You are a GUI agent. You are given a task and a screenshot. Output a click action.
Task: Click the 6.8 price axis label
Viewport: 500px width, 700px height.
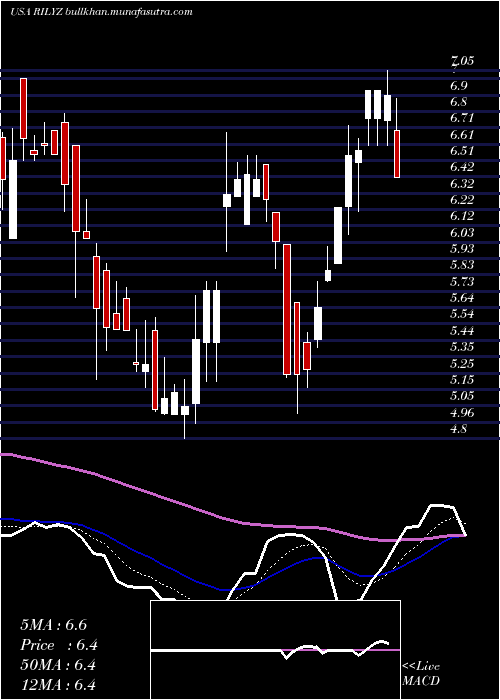pyautogui.click(x=458, y=102)
